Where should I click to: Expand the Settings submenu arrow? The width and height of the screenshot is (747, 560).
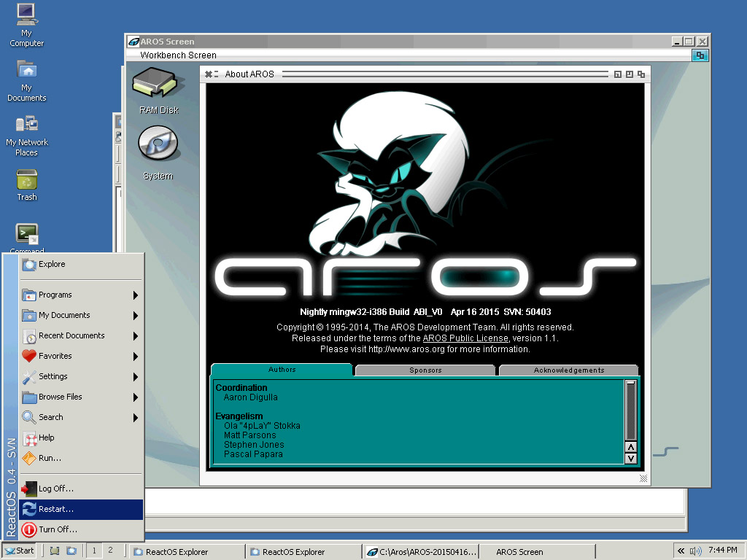pos(136,377)
